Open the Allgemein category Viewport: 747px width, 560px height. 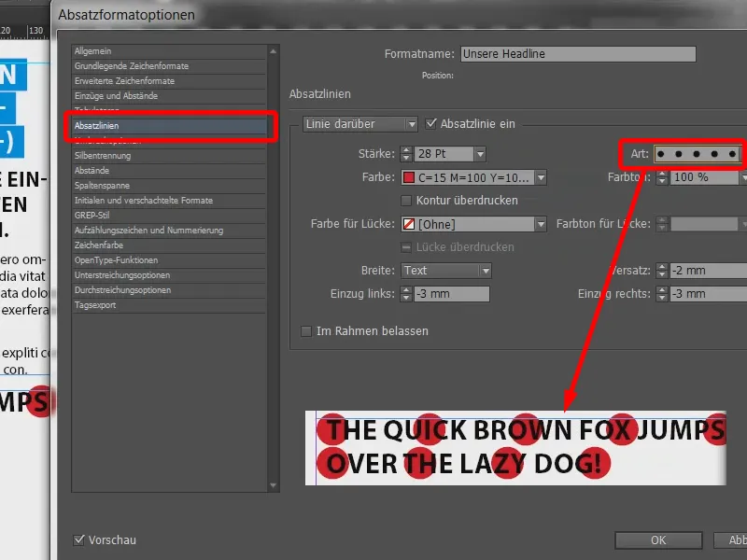pos(169,51)
